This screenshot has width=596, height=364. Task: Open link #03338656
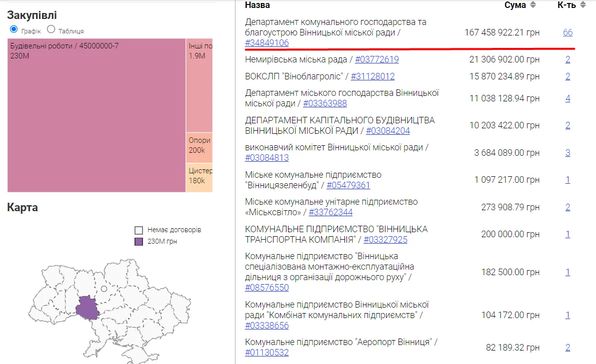click(x=267, y=325)
